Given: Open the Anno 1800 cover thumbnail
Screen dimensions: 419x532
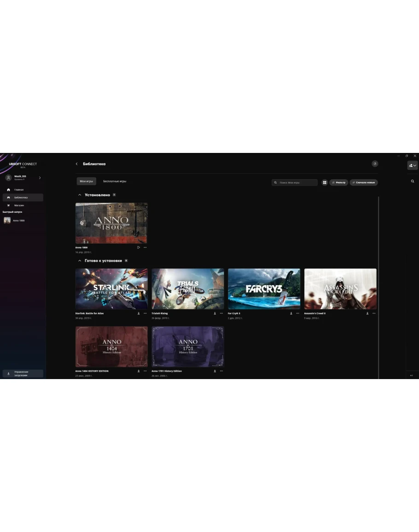Looking at the screenshot, I should (111, 223).
